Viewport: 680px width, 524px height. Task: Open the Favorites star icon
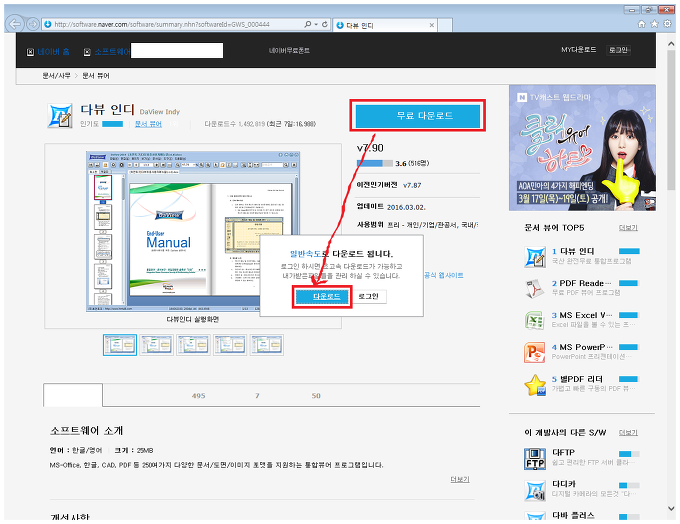[654, 24]
